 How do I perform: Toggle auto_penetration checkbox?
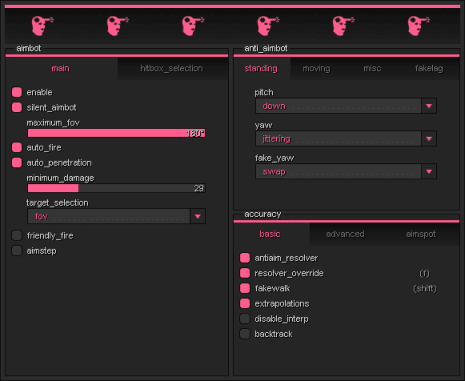[x=17, y=163]
